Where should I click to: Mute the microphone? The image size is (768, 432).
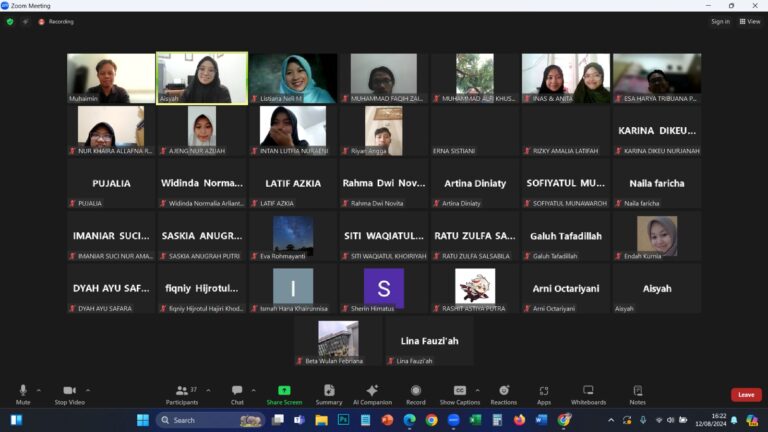click(22, 394)
